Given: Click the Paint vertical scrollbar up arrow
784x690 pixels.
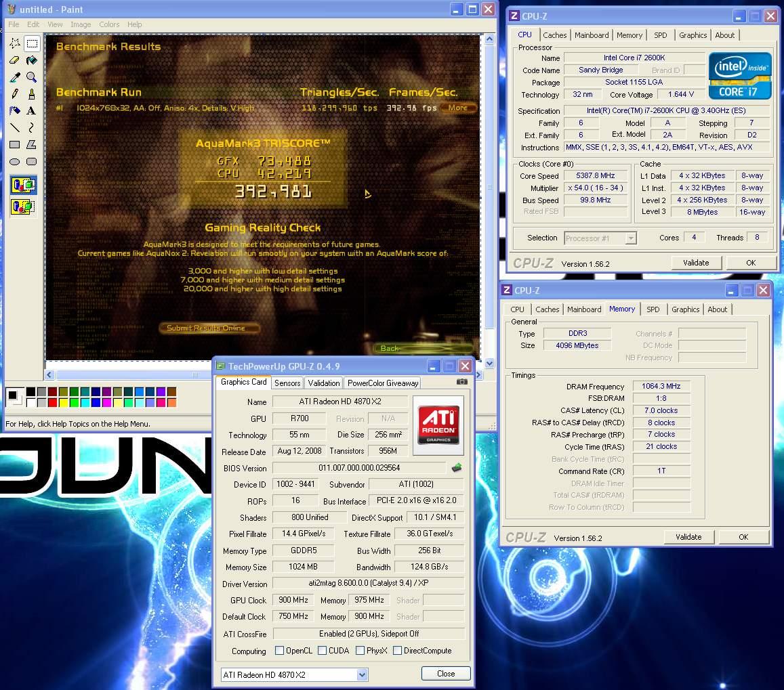Looking at the screenshot, I should point(489,39).
